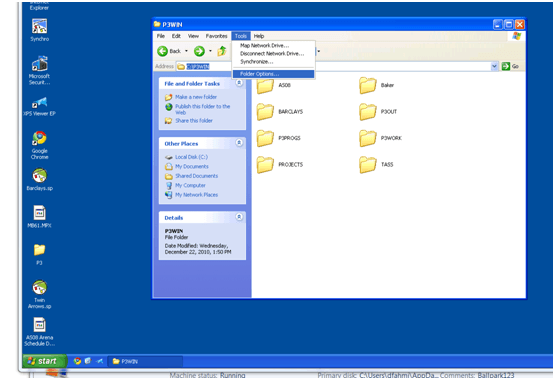Click Show Desktop quick launch icon

pyautogui.click(x=88, y=361)
